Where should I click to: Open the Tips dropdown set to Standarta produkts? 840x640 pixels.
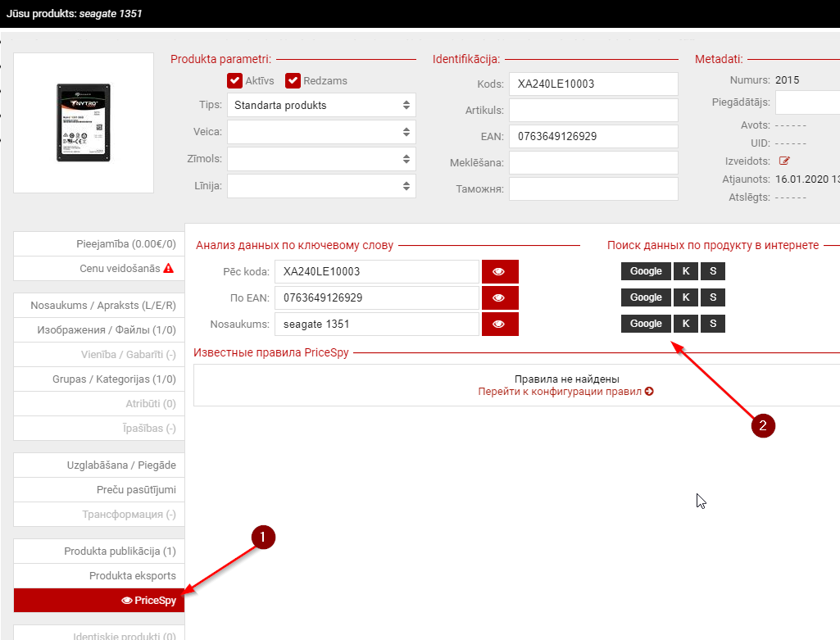pos(321,105)
